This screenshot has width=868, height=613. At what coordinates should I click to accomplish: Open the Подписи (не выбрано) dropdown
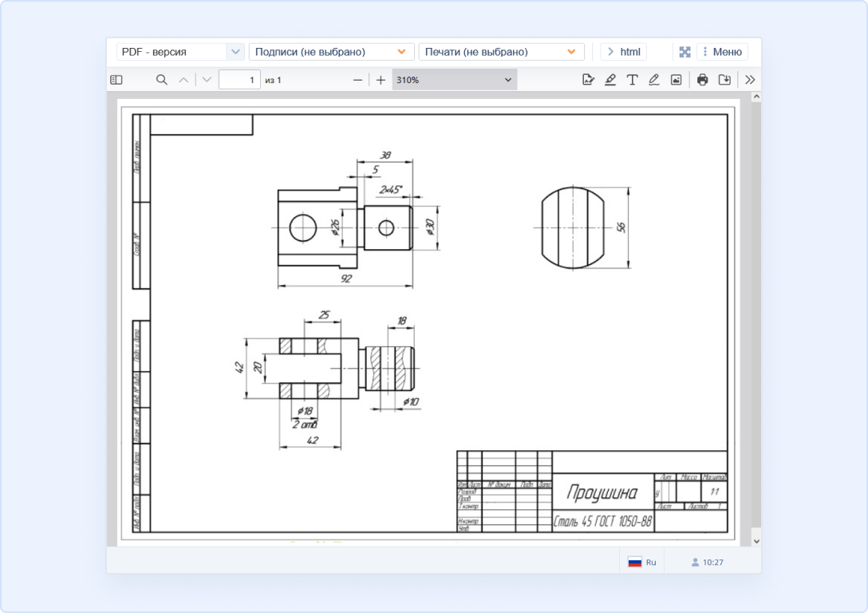(331, 52)
